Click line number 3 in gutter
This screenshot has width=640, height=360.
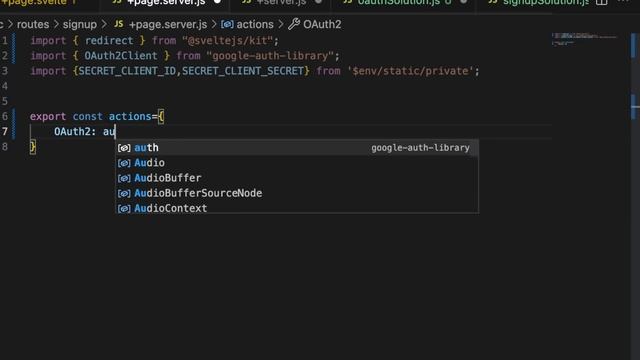[4, 71]
